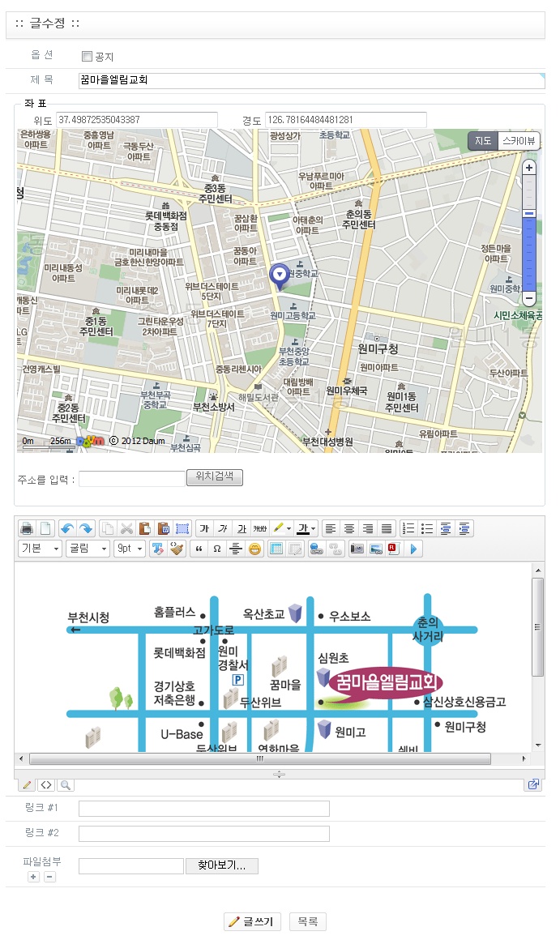Click the Flash insert icon
The image size is (560, 944).
(394, 549)
